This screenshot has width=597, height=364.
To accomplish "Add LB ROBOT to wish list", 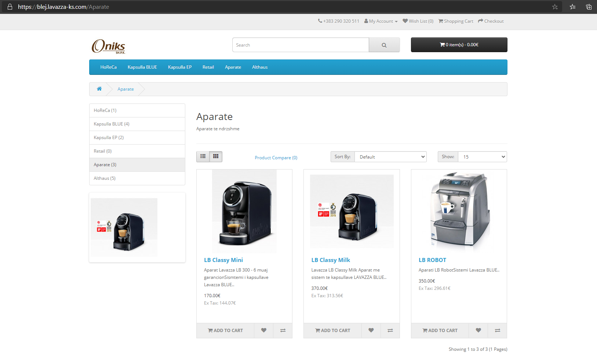I will [478, 330].
